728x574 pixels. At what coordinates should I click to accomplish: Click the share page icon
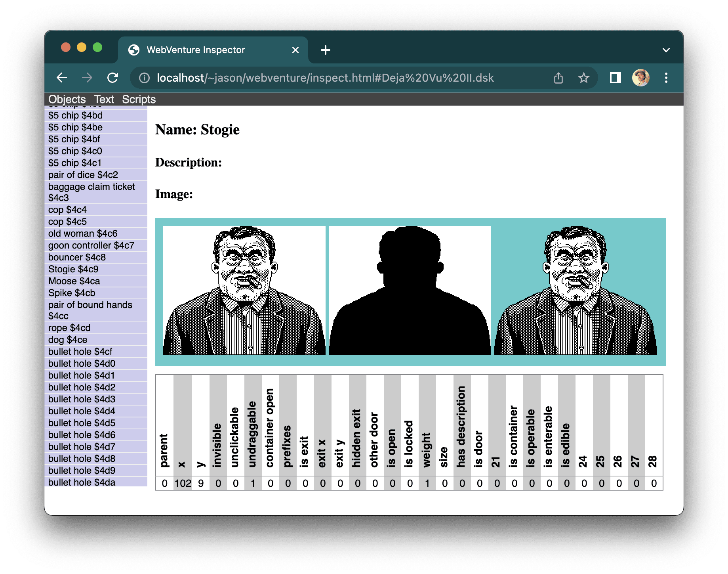tap(558, 78)
